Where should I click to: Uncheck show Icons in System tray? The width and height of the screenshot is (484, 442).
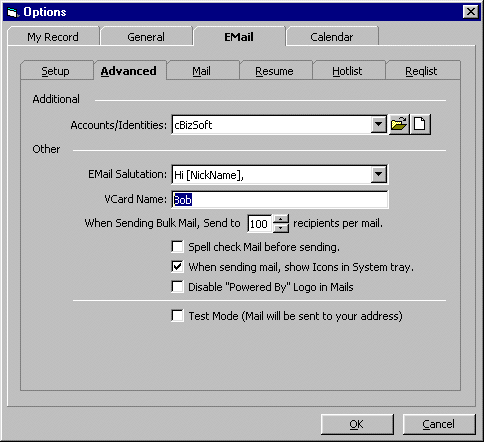[x=177, y=267]
